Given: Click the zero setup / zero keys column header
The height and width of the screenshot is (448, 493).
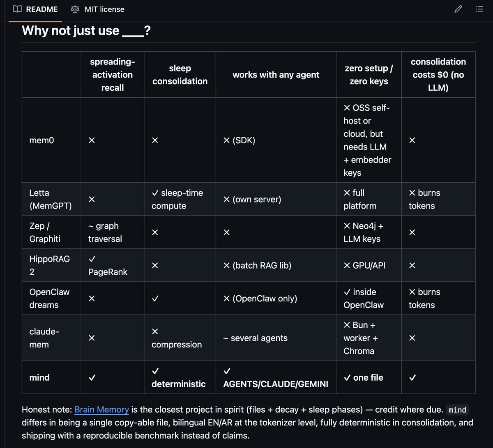Looking at the screenshot, I should (369, 75).
